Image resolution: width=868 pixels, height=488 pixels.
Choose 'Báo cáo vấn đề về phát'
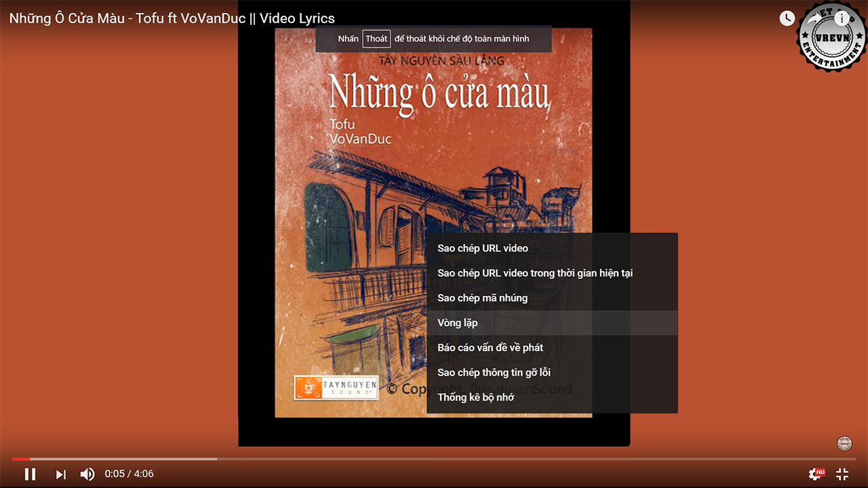click(552, 348)
